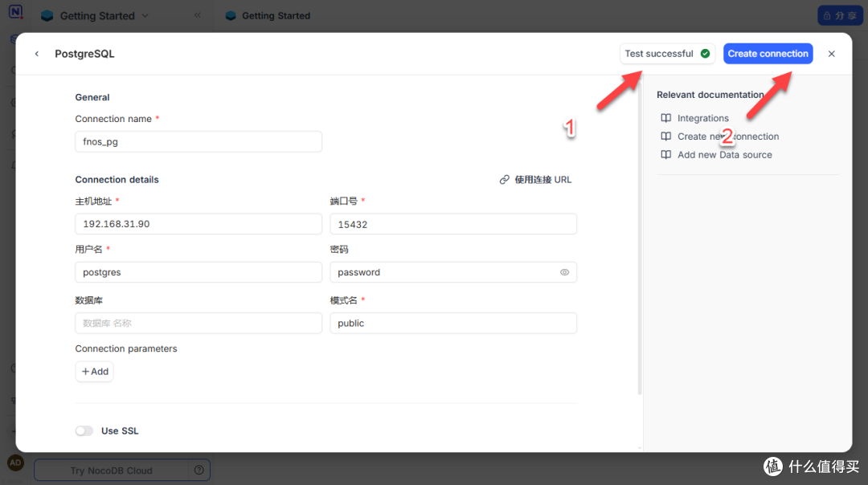
Task: Click the Relevant documentation heading
Action: [710, 95]
